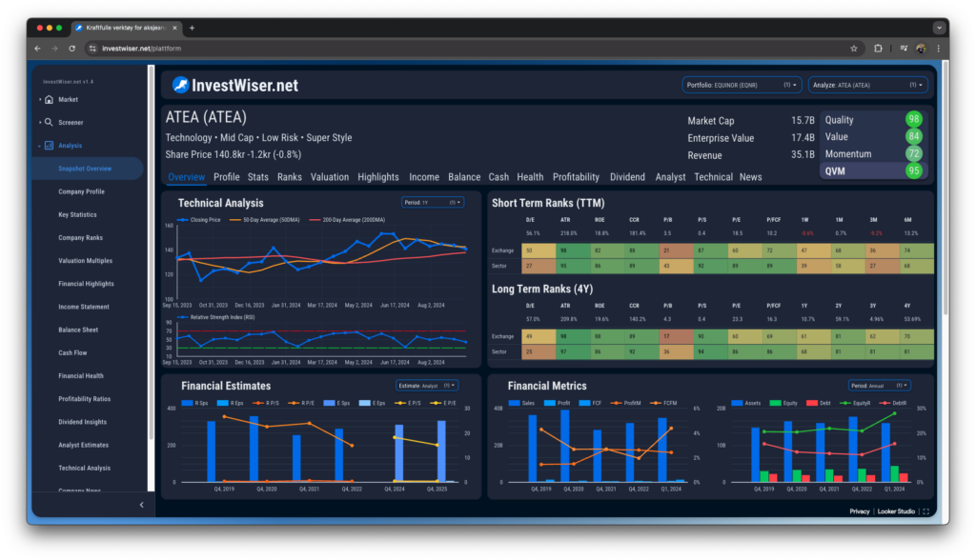The image size is (976, 560).
Task: View site information icon beside the URL
Action: click(x=92, y=49)
